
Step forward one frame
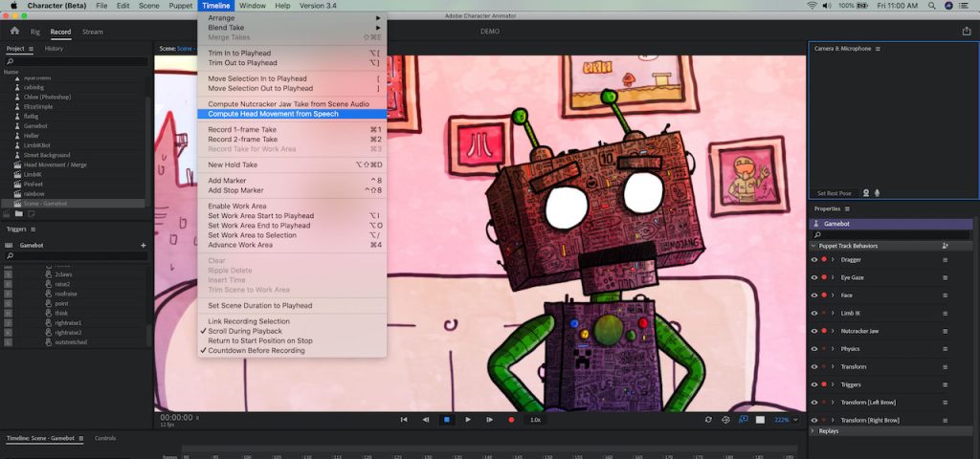point(489,420)
